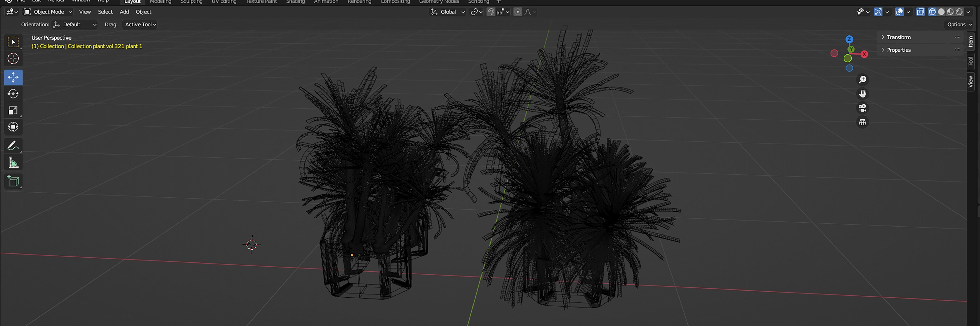
Task: Open the Object Mode dropdown
Action: (x=48, y=12)
